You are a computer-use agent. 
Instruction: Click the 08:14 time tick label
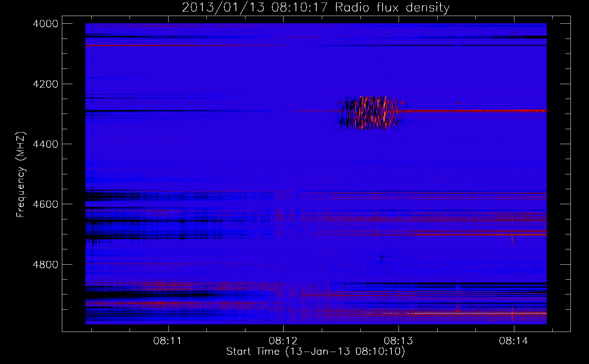point(514,341)
